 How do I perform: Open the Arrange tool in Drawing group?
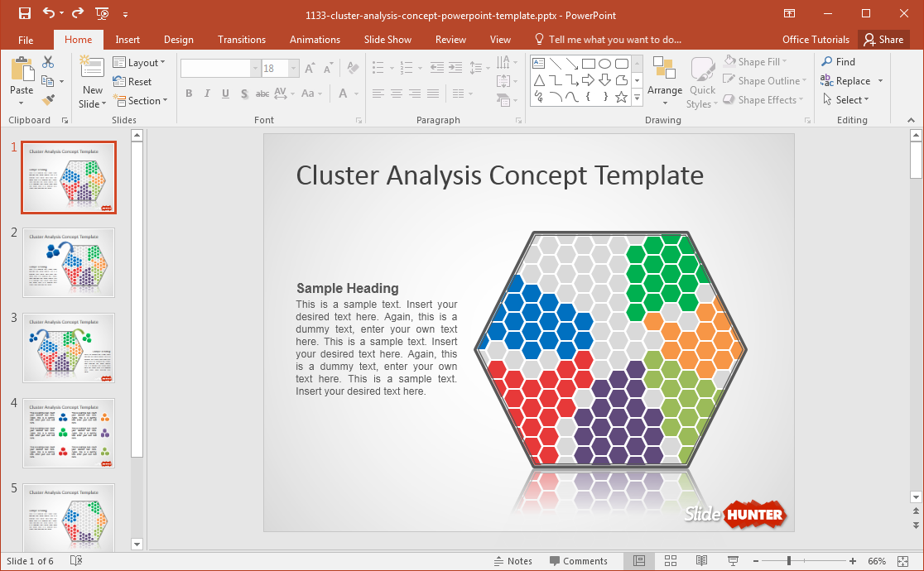click(664, 81)
